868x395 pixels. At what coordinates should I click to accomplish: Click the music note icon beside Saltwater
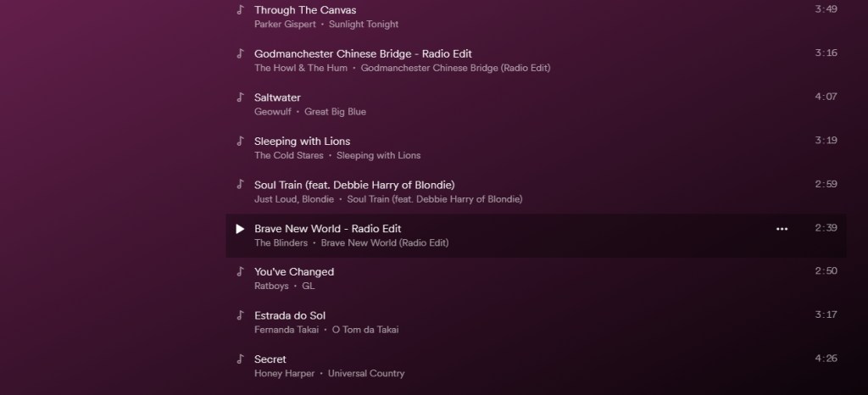click(x=240, y=97)
